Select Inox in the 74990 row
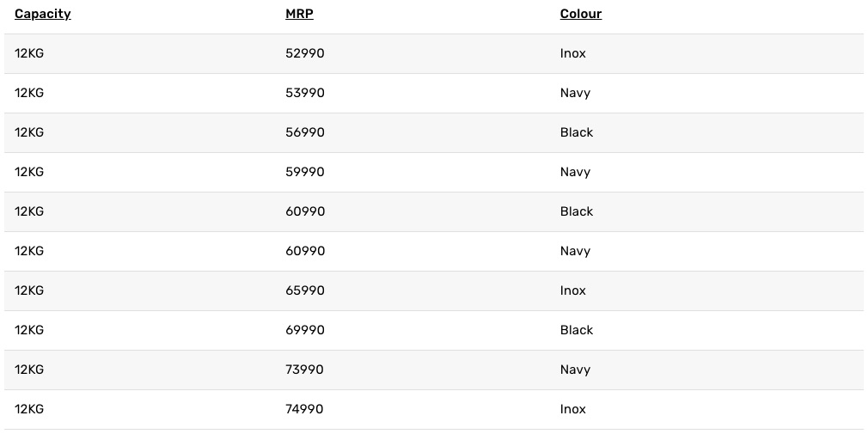This screenshot has height=434, width=868. click(x=573, y=409)
